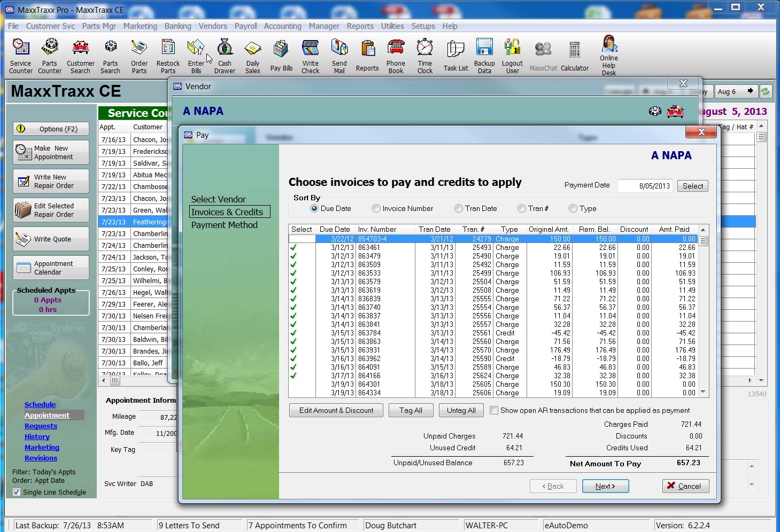Go to the Payment Method wizard step
Screen dimensions: 780x532
(x=225, y=225)
